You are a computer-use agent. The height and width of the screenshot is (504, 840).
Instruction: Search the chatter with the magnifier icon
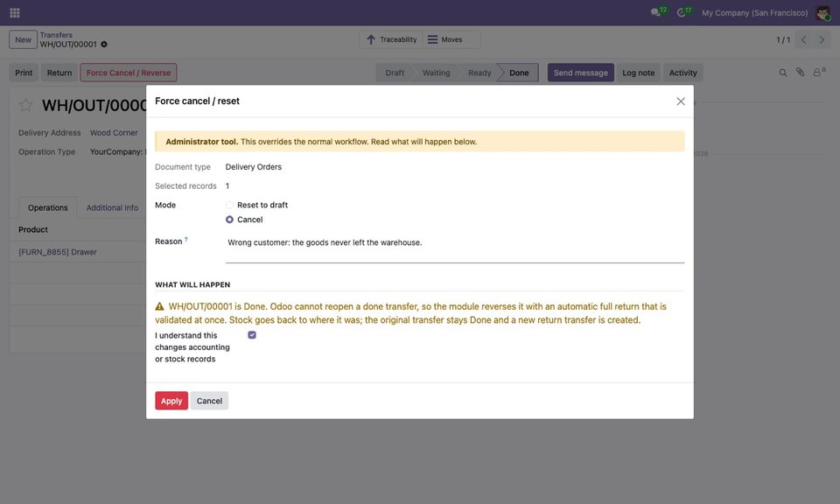point(782,73)
